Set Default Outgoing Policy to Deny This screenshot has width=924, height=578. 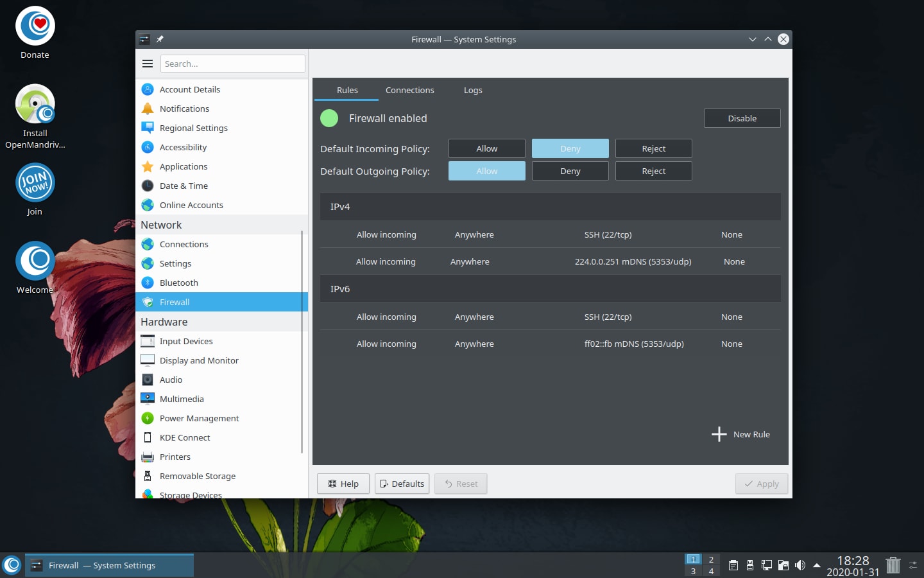(x=570, y=171)
